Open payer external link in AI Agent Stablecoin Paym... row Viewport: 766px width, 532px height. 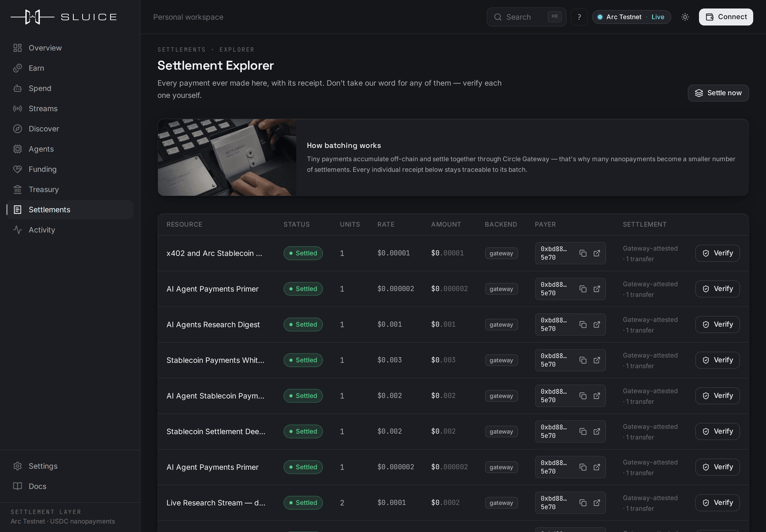tap(597, 396)
